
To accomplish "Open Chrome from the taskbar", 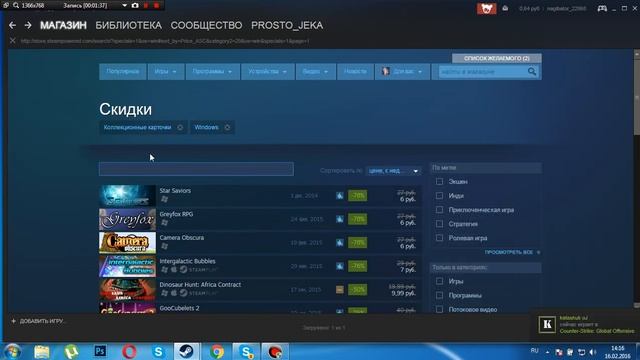I will (x=217, y=351).
